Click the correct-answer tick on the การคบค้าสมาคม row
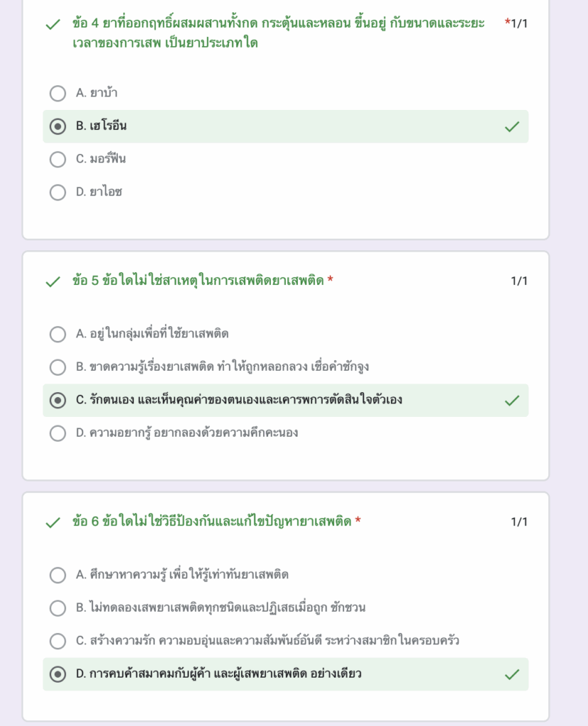The height and width of the screenshot is (726, 588). pyautogui.click(x=511, y=674)
